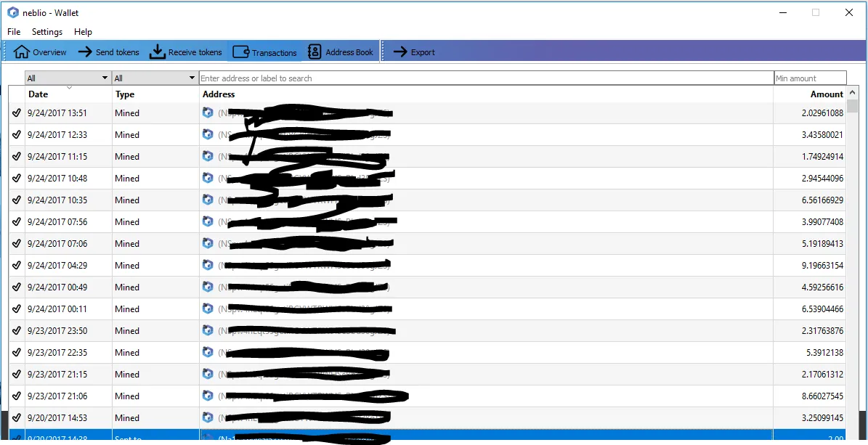Click Mined type in 9/23/2017 21:06 row
The image size is (868, 445).
coord(127,396)
